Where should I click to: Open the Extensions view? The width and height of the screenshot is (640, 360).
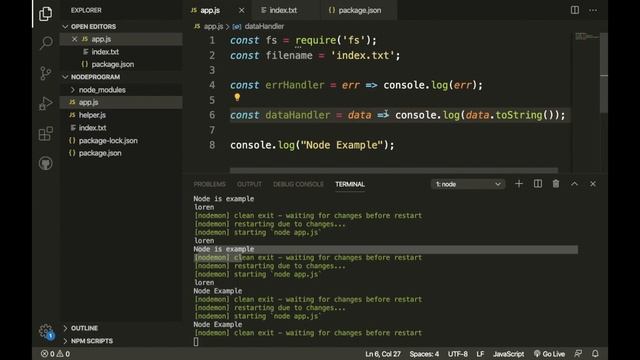(x=46, y=133)
